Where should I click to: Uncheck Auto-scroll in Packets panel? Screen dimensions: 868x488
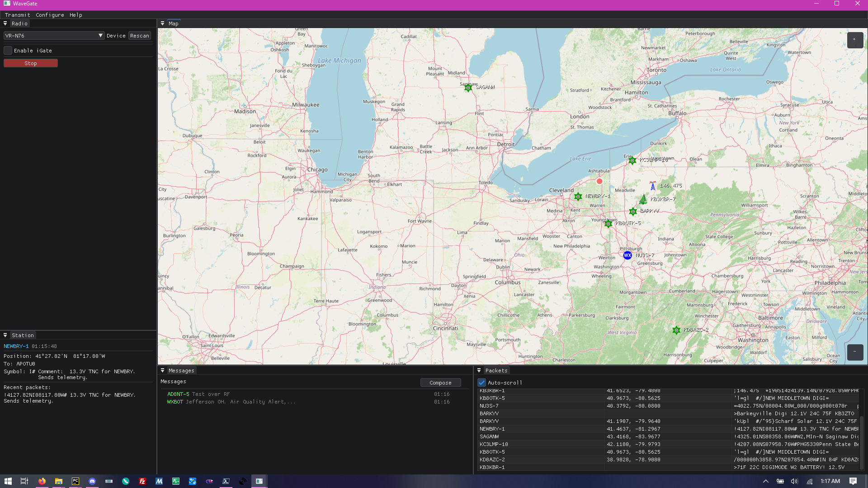(482, 383)
